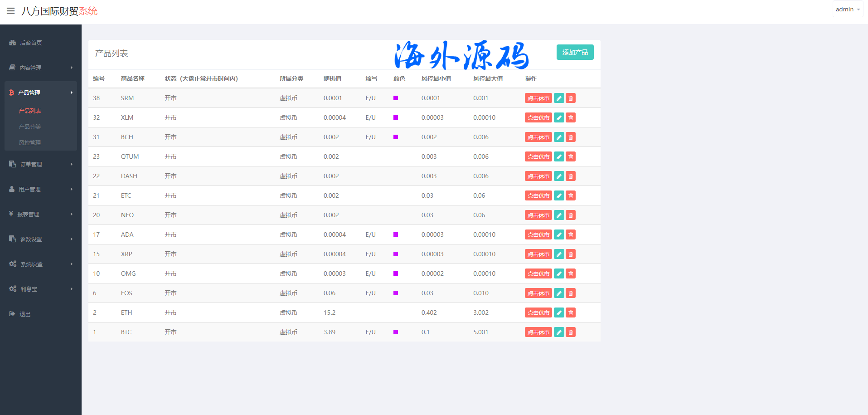This screenshot has height=415, width=868.
Task: Click trash icon for XLM row
Action: 571,117
